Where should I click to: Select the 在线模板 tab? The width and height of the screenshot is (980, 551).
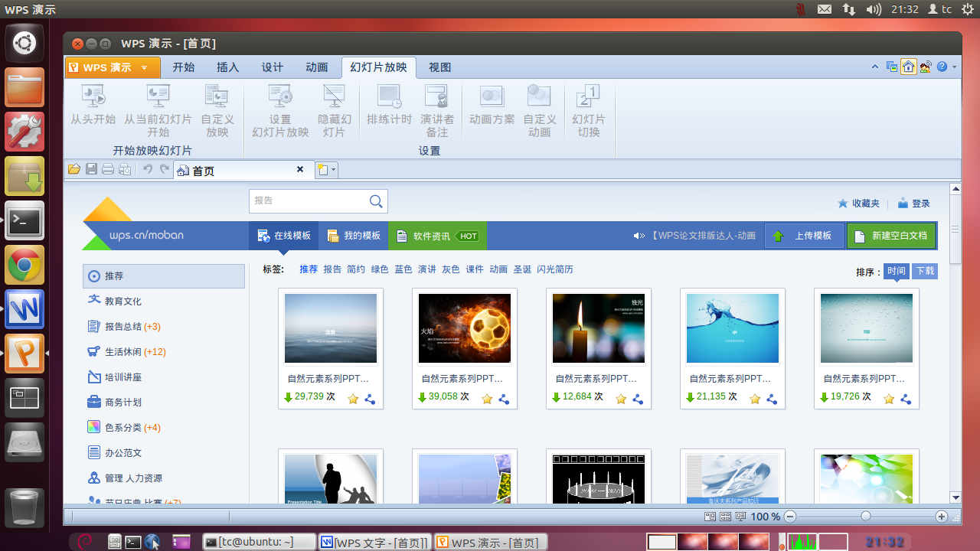point(284,236)
